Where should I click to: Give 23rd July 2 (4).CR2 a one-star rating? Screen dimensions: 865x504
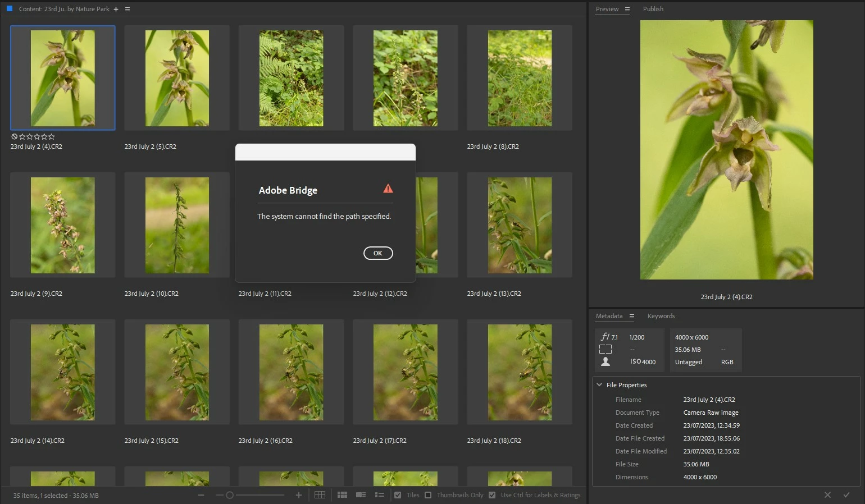point(22,136)
